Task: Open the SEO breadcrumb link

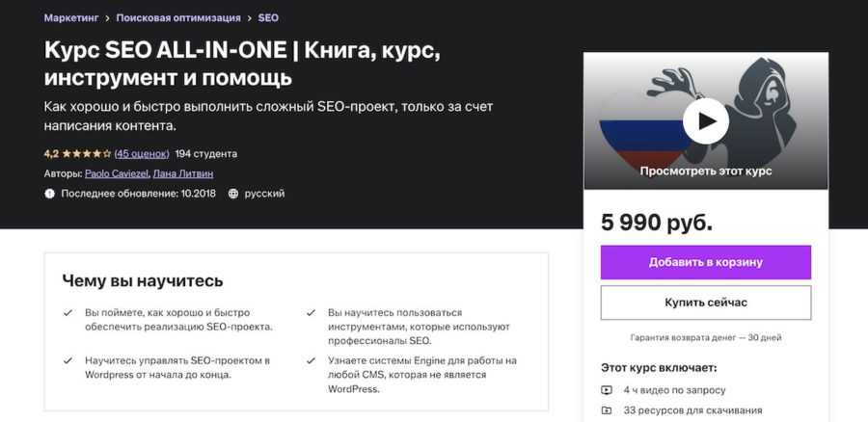Action: pos(268,17)
